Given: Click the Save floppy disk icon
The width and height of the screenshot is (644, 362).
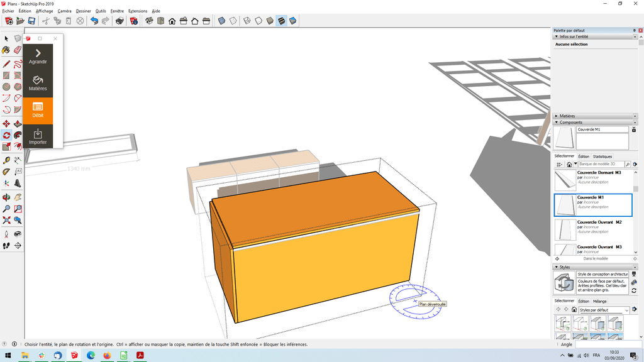Looking at the screenshot, I should tap(31, 21).
